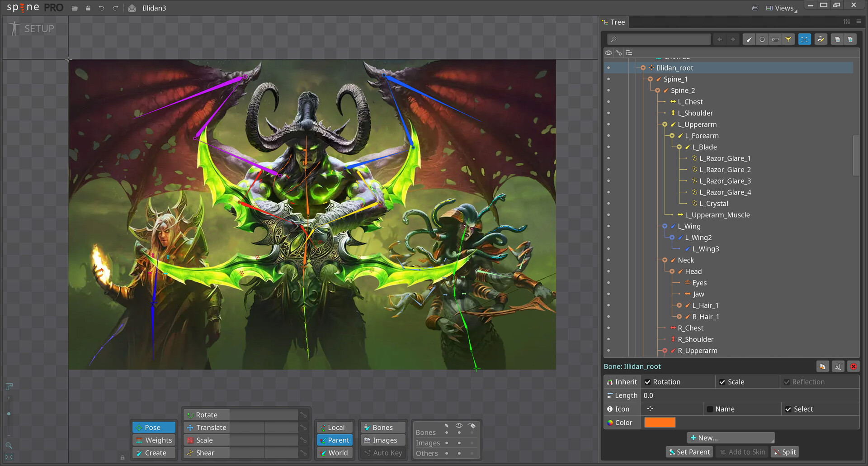
Task: Click the tree search field
Action: (x=659, y=39)
